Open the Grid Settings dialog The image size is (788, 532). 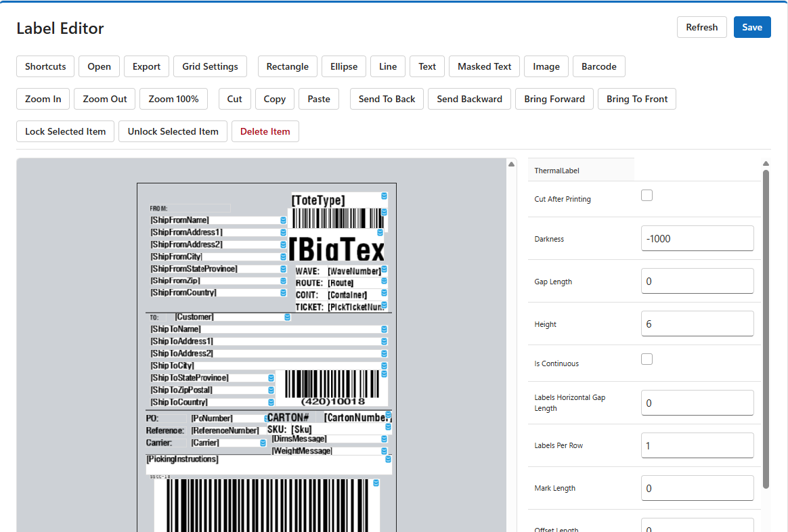[210, 66]
